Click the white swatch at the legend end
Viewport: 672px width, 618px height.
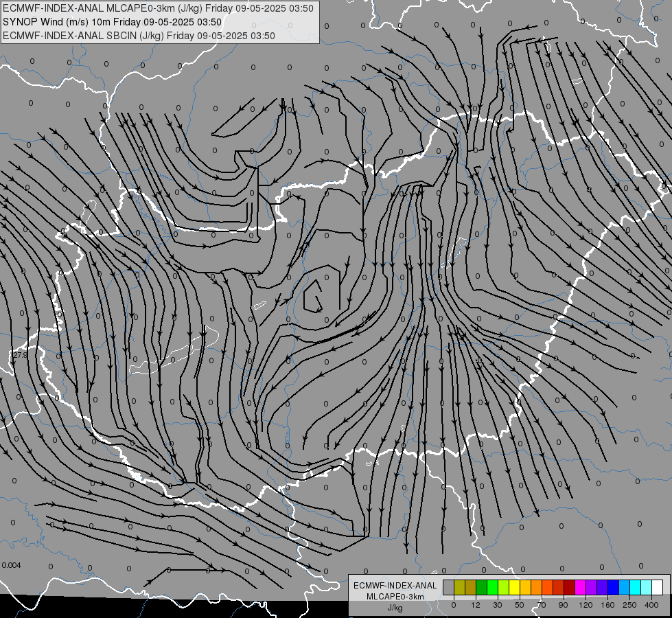click(658, 587)
